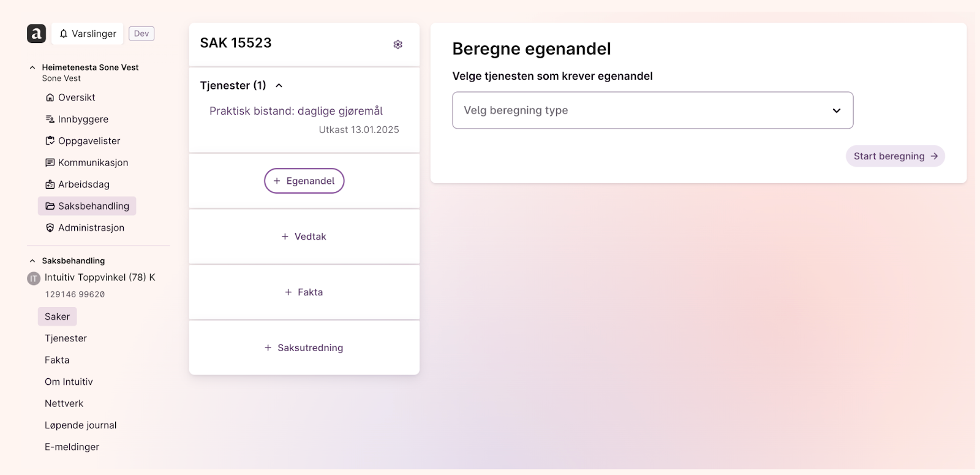The image size is (980, 475).
Task: Select Saker in the sidebar
Action: tap(57, 317)
